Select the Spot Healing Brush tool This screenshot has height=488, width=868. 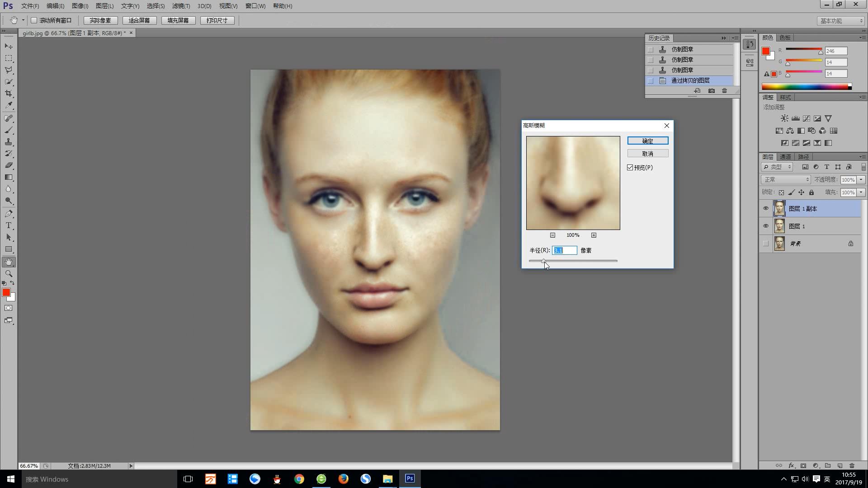point(9,118)
